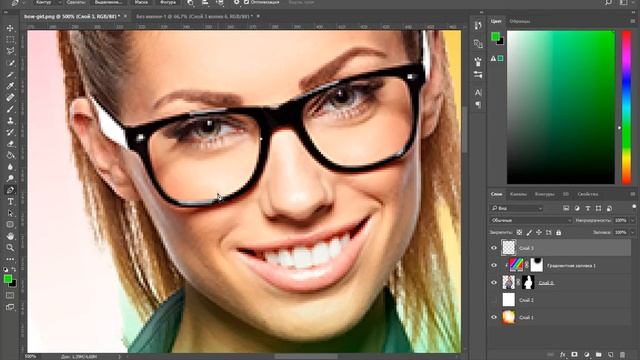
Task: Select the Blur tool
Action: [x=10, y=167]
